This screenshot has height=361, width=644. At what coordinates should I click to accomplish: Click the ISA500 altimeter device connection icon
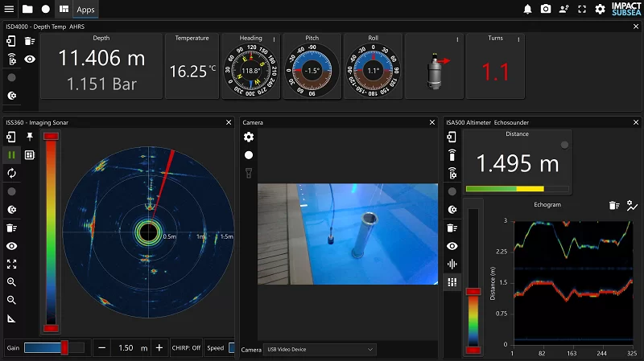click(x=452, y=137)
